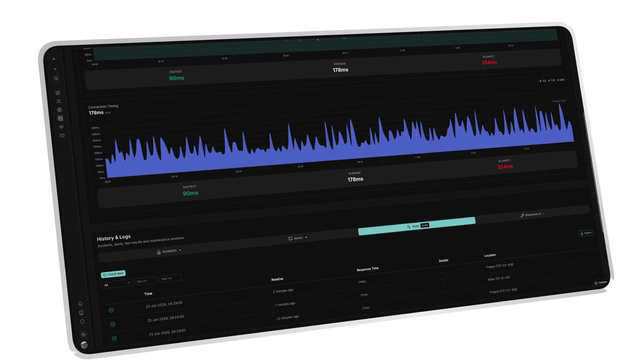Click the Incidents tab siren icon
The image size is (644, 362).
click(x=159, y=252)
